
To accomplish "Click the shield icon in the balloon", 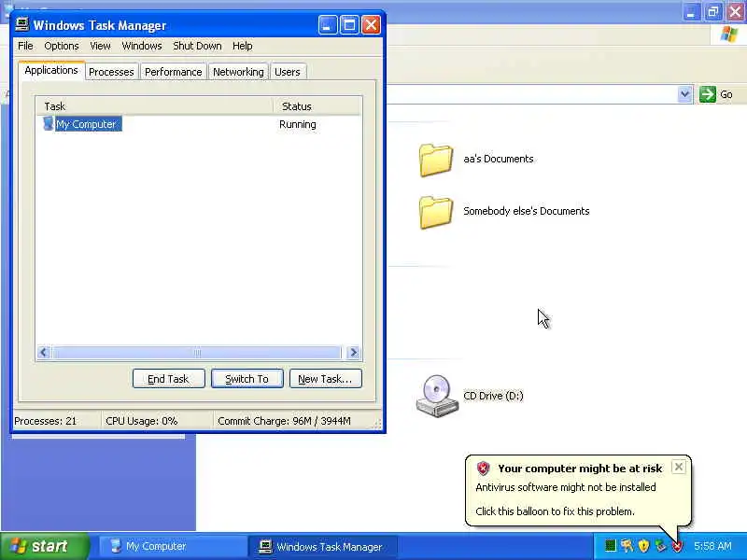I will click(x=483, y=469).
